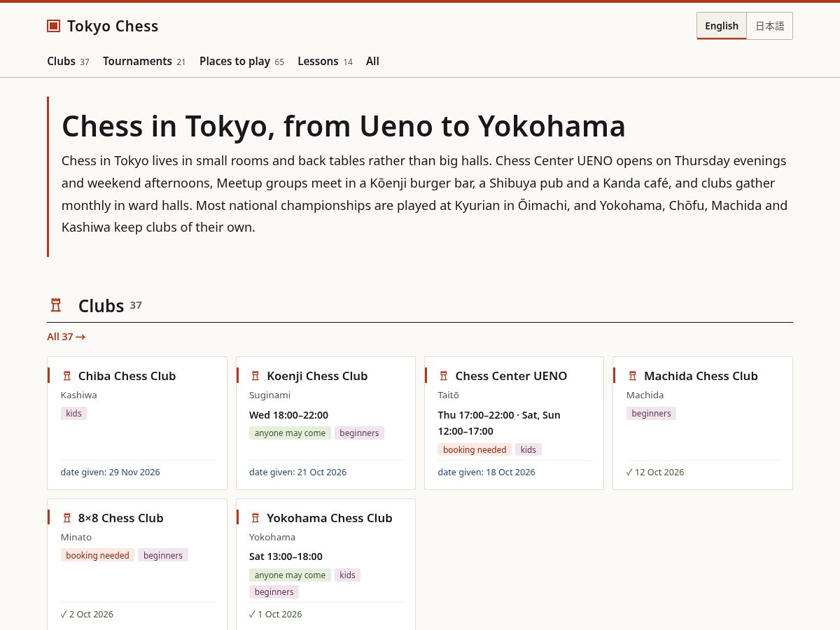The width and height of the screenshot is (840, 630).
Task: Open the Tournaments 21 nav tab
Action: point(144,61)
